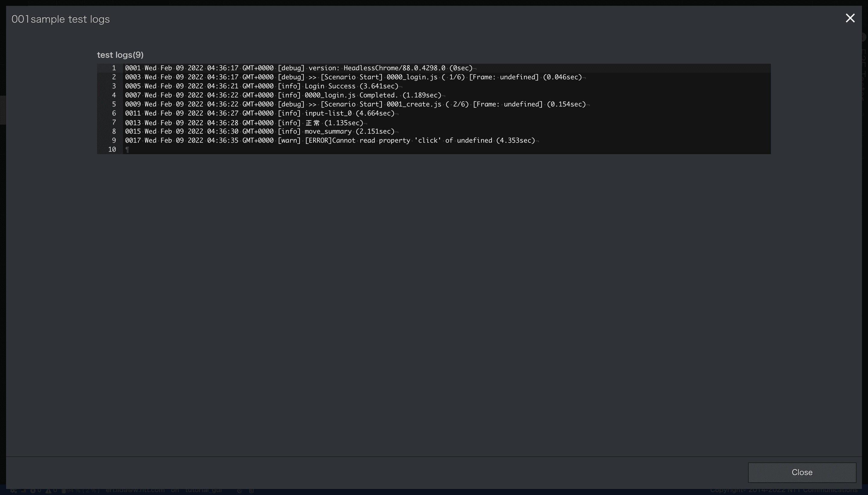Click the Close button at bottom

pyautogui.click(x=802, y=472)
